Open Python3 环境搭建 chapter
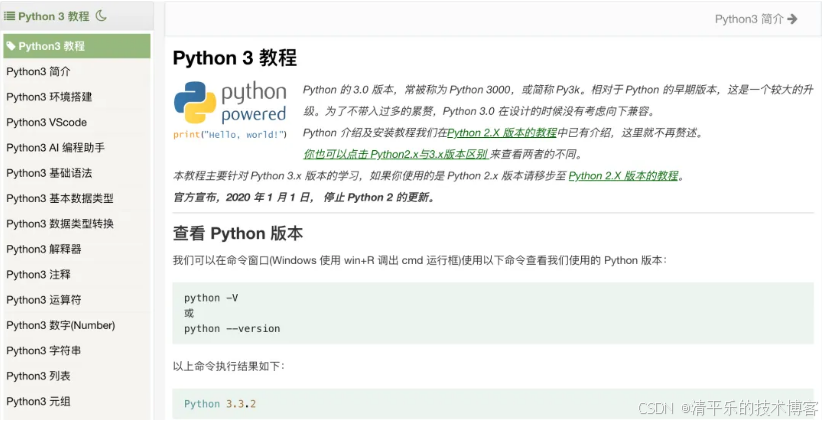 coord(49,97)
